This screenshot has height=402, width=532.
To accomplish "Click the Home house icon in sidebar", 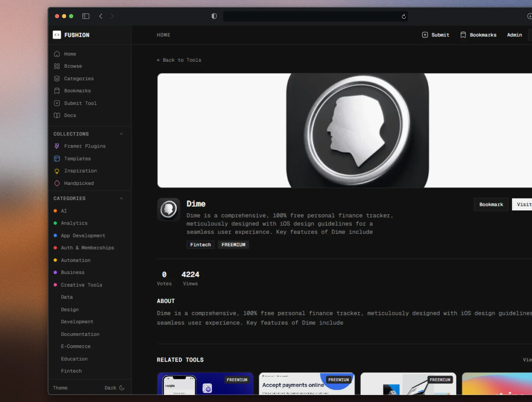I will (x=57, y=54).
